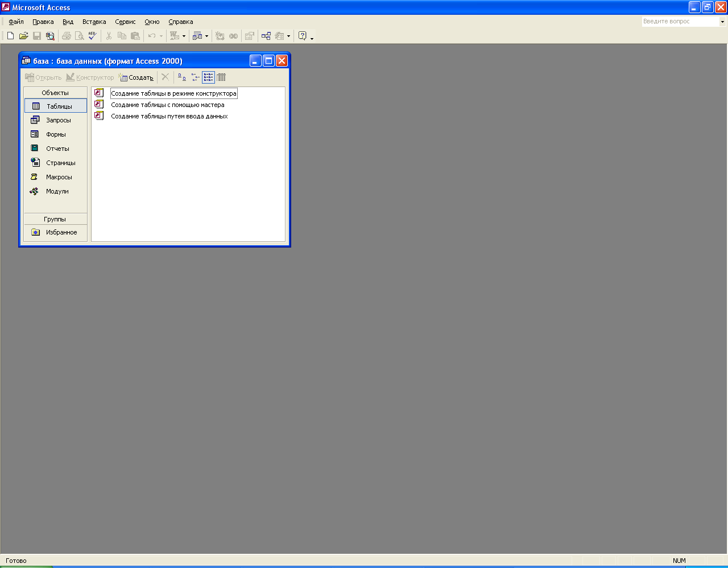Switch to Details (table) view
This screenshot has width=728, height=568.
coord(221,77)
